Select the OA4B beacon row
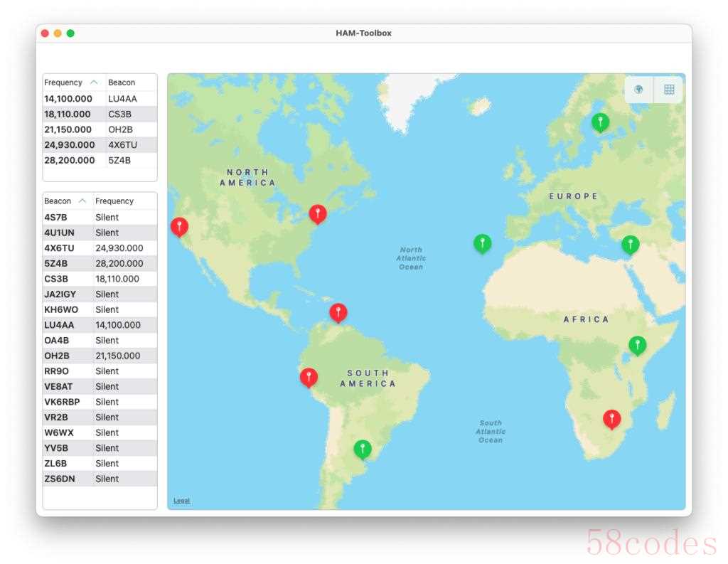 click(100, 340)
